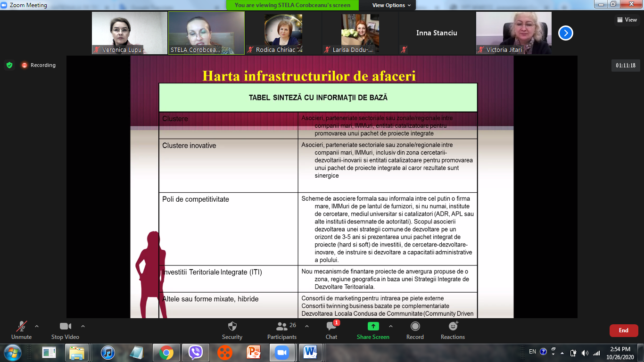Open Viber from the taskbar
Image resolution: width=644 pixels, height=362 pixels.
[195, 352]
